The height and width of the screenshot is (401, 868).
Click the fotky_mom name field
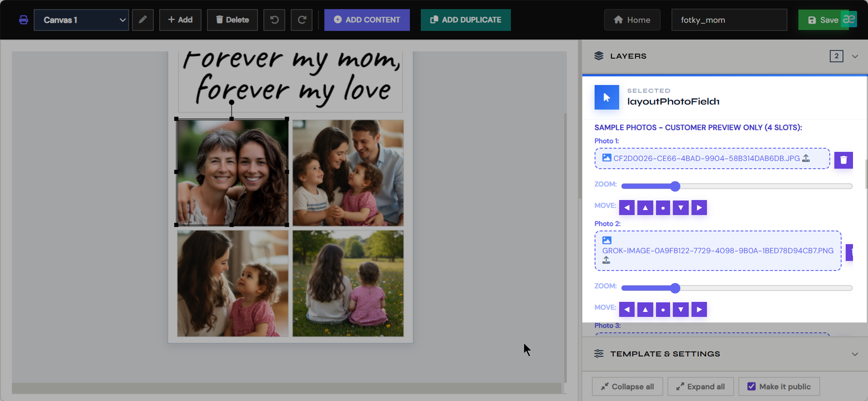coord(729,20)
